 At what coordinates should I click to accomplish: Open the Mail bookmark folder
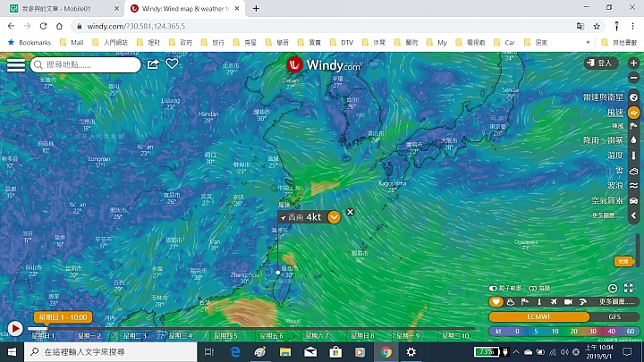tap(72, 42)
